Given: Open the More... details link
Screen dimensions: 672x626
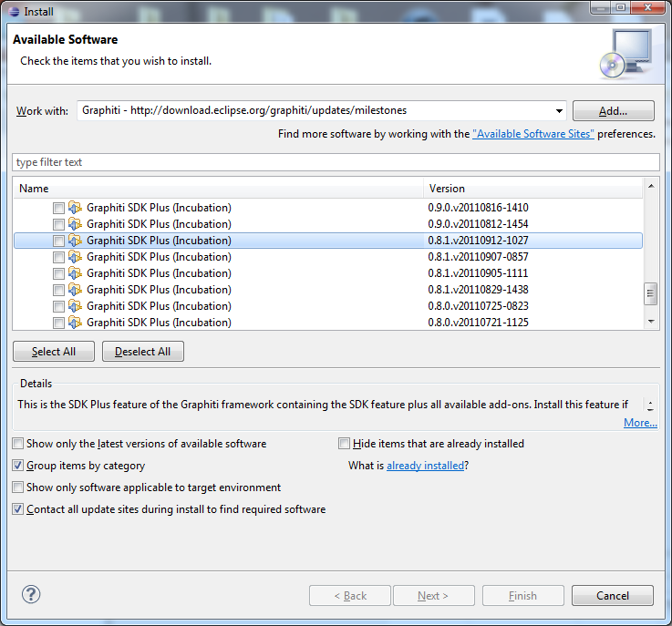Looking at the screenshot, I should pyautogui.click(x=640, y=423).
